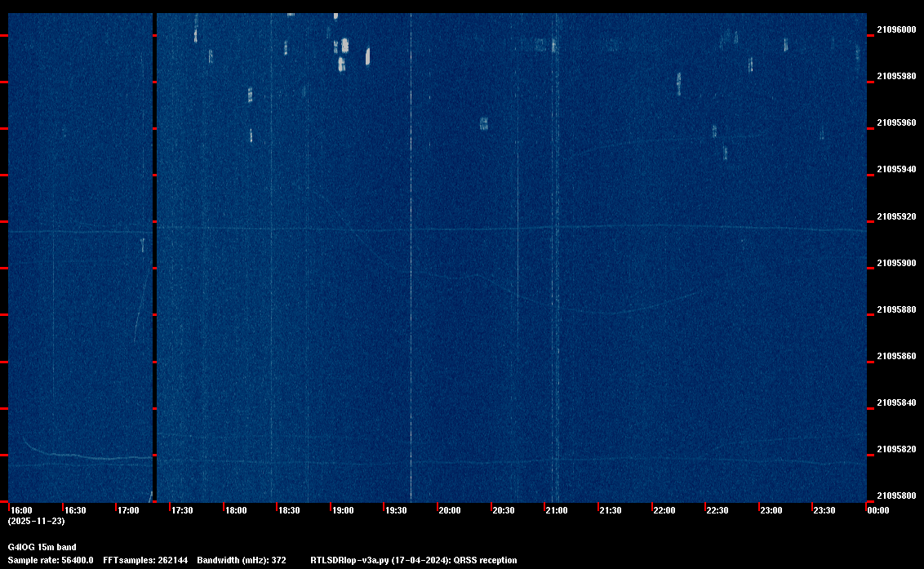Viewport: 924px width, 569px height.
Task: Click the 21095980 frequency label
Action: pyautogui.click(x=896, y=76)
